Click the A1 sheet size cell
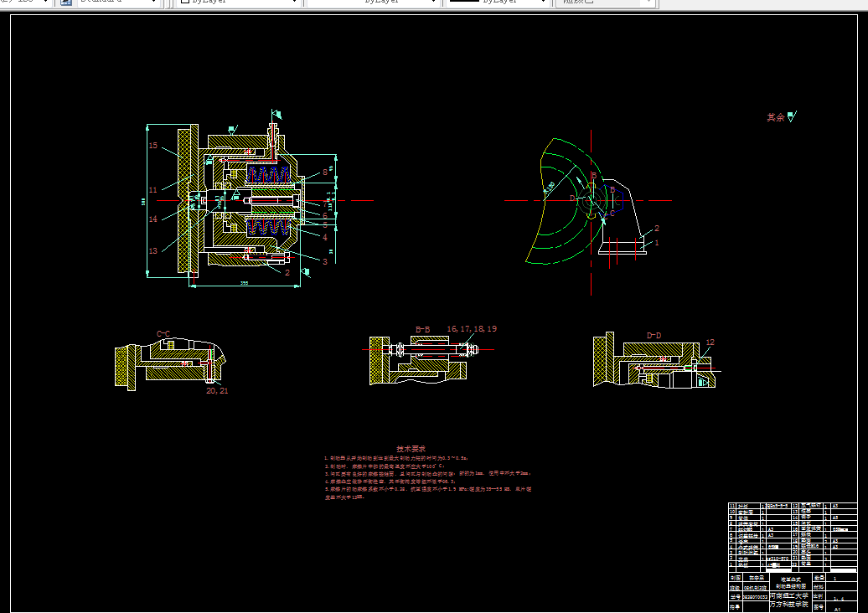This screenshot has height=613, width=868. click(842, 608)
